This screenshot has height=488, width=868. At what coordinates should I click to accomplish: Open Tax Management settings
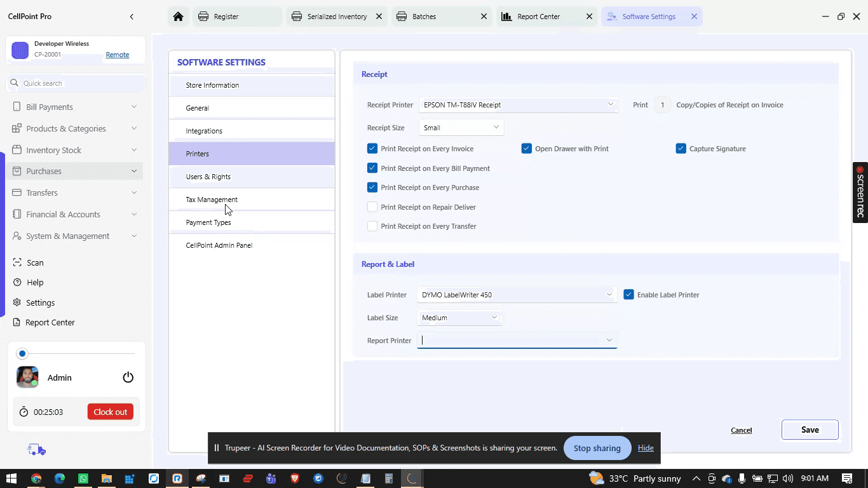pyautogui.click(x=252, y=200)
